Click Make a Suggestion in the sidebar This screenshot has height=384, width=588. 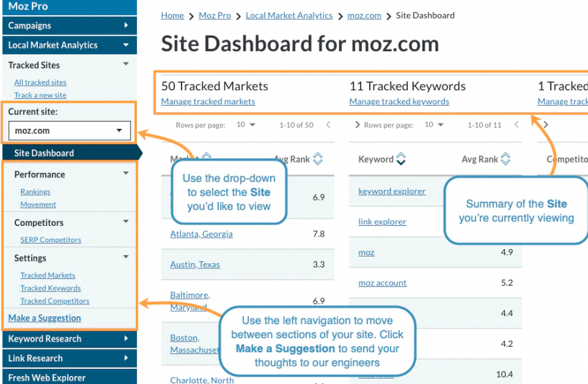(x=45, y=318)
